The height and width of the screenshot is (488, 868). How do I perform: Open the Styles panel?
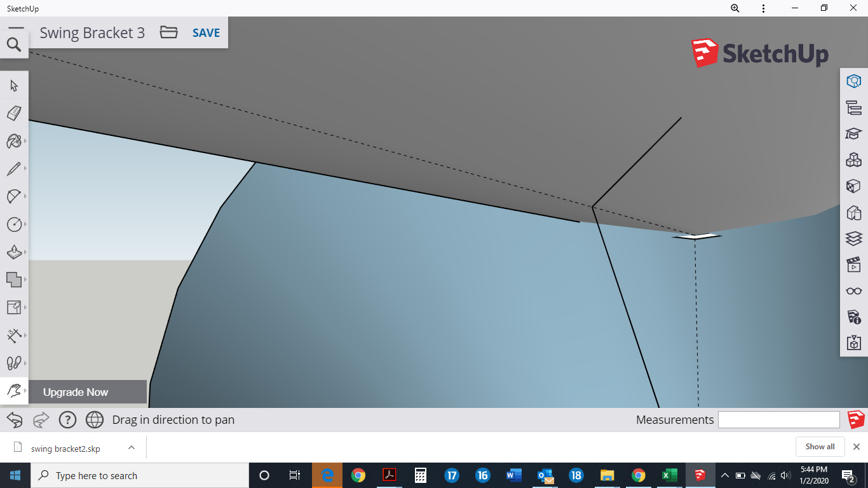[853, 212]
